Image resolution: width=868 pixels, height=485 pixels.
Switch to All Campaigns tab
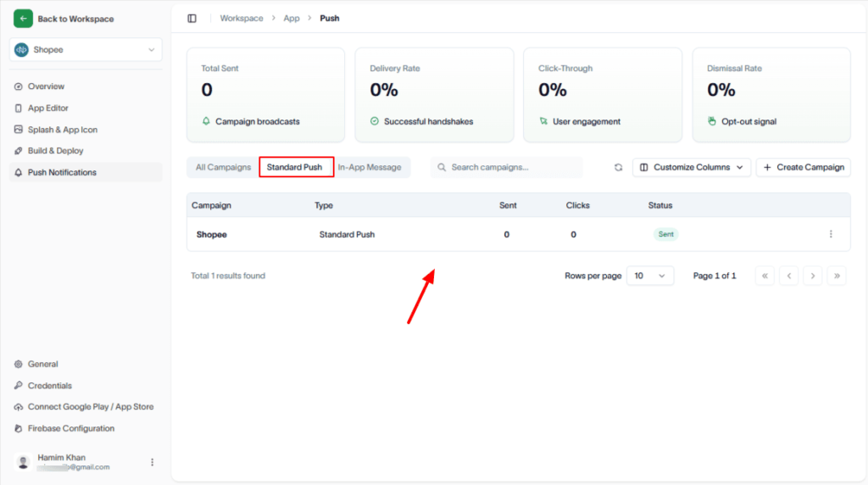click(x=223, y=167)
